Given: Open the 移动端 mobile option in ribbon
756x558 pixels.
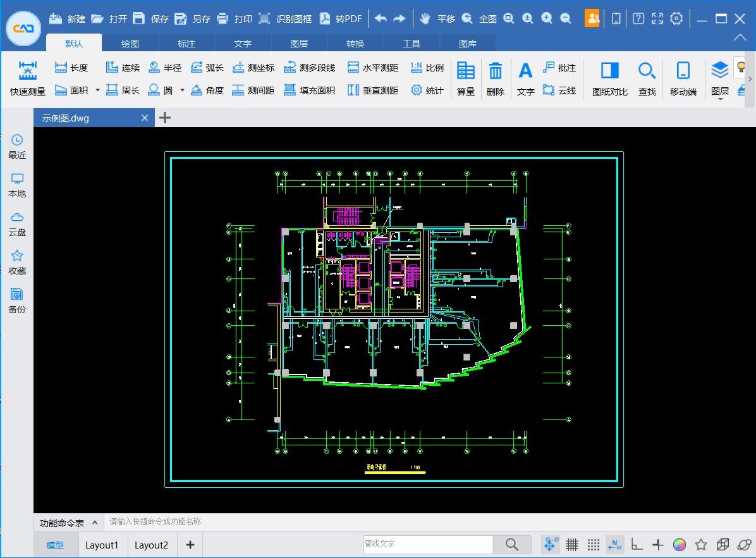Looking at the screenshot, I should (683, 78).
